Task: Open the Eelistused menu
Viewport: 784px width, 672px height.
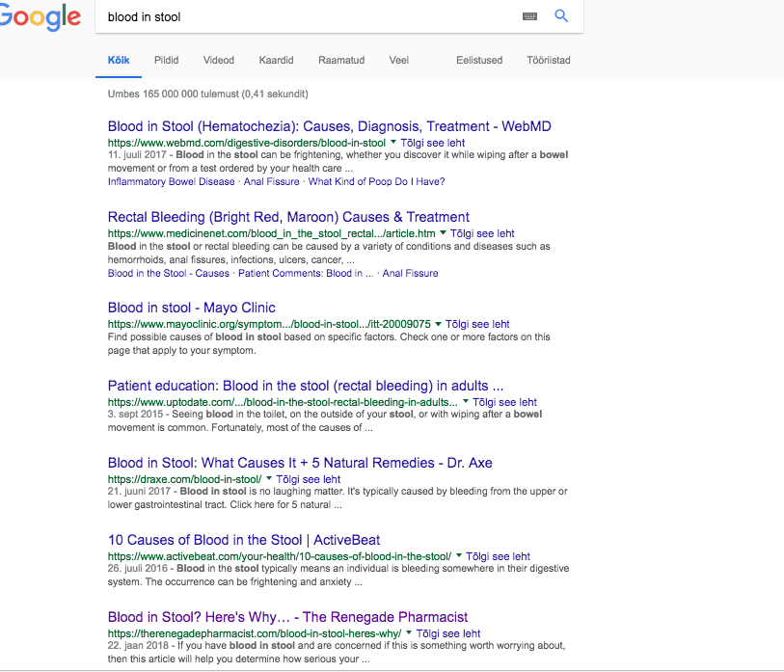Action: [479, 60]
